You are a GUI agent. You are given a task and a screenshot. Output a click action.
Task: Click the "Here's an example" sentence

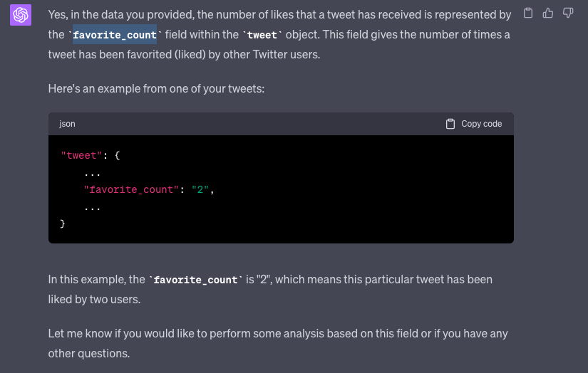tap(157, 88)
